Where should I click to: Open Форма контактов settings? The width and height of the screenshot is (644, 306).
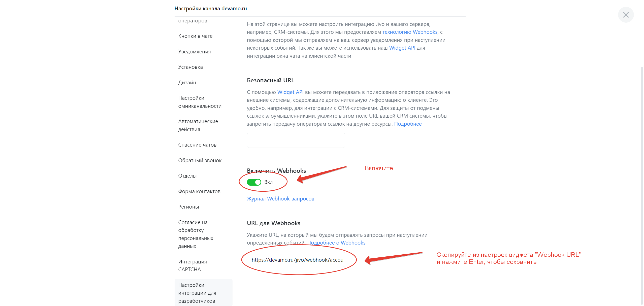pos(199,191)
